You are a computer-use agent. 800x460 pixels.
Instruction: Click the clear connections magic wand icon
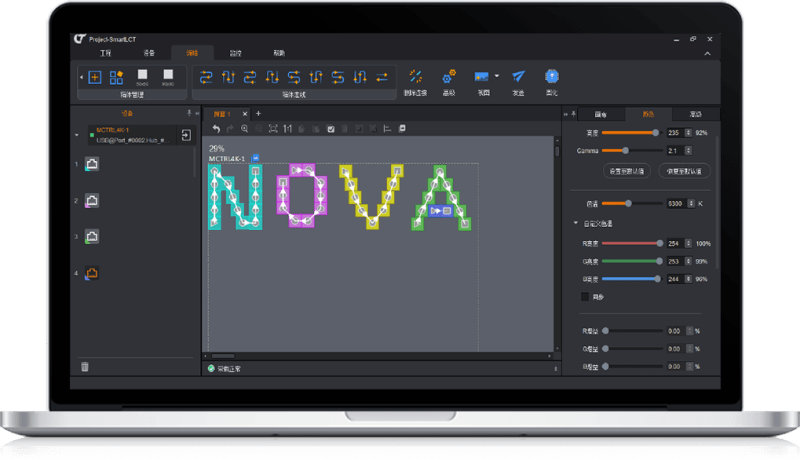(x=415, y=76)
